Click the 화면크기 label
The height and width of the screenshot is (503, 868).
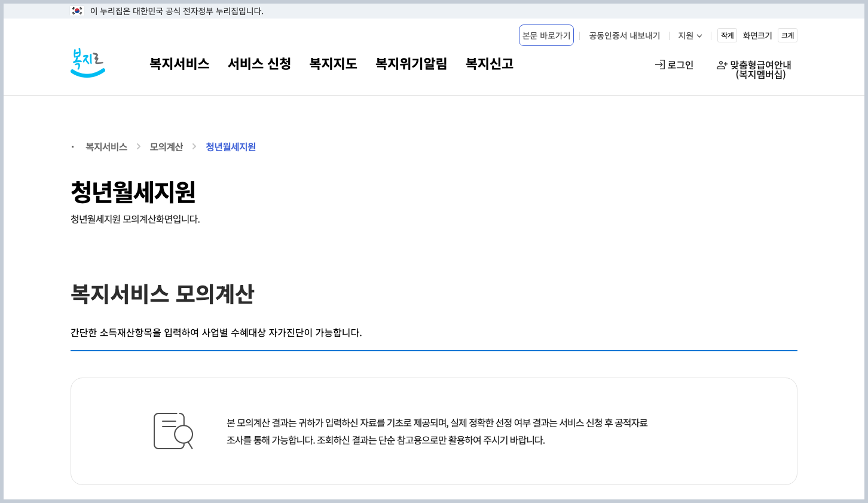point(757,36)
